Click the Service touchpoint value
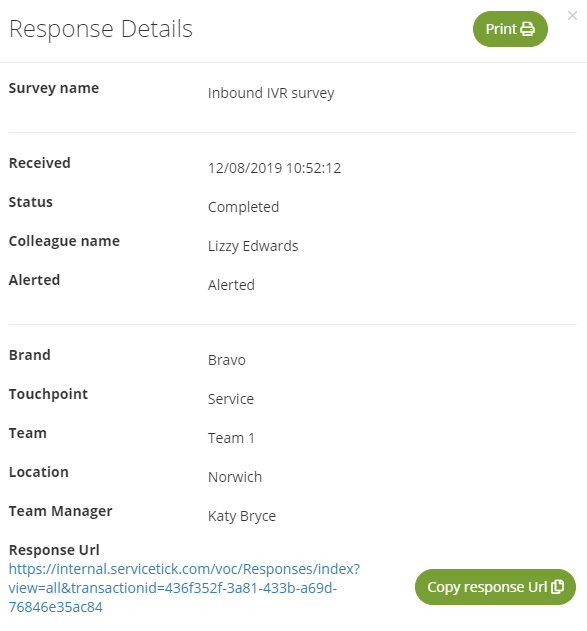This screenshot has width=587, height=631. (x=231, y=399)
